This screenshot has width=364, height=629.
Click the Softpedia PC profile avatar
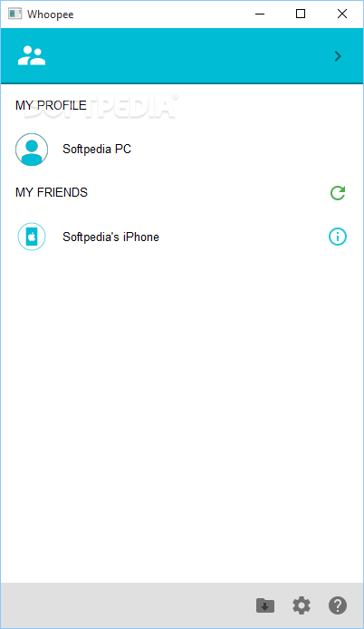pos(32,150)
